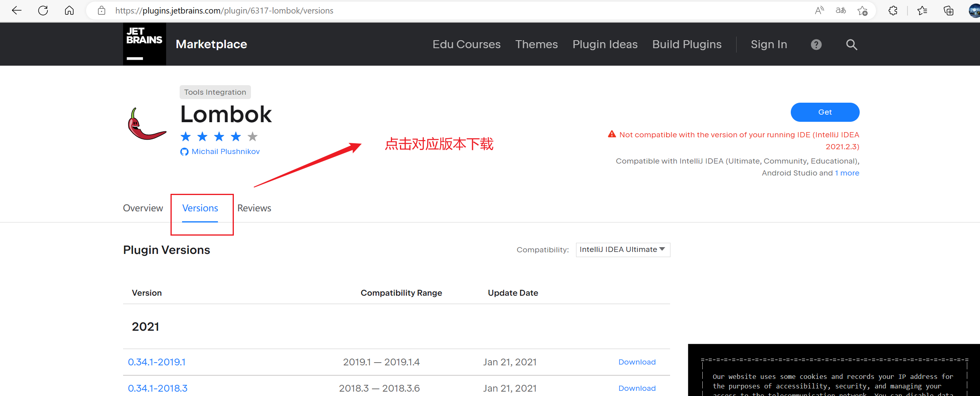Open version 0.34.1-2019.1 link
The width and height of the screenshot is (980, 396).
157,362
